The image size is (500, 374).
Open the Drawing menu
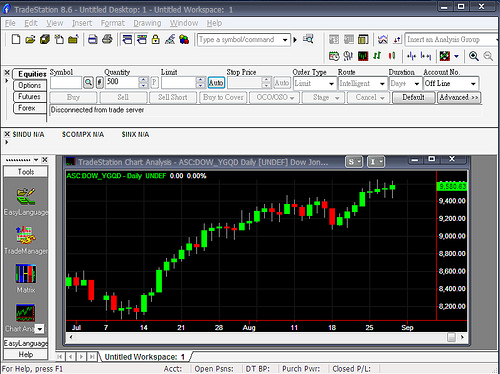tap(147, 23)
